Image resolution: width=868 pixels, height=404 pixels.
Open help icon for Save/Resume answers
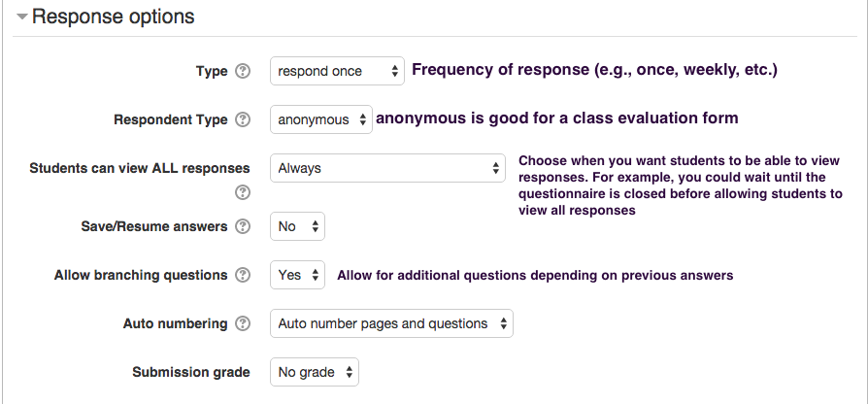pyautogui.click(x=243, y=226)
